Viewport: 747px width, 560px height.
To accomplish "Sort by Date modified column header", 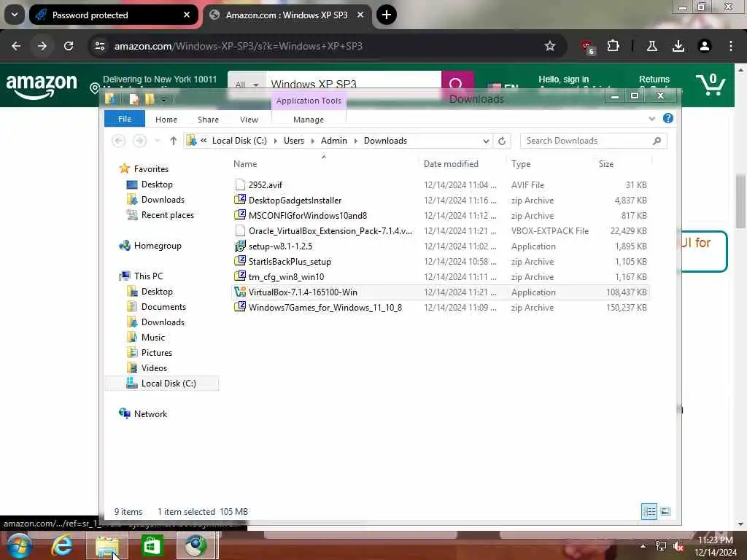I will (x=451, y=164).
